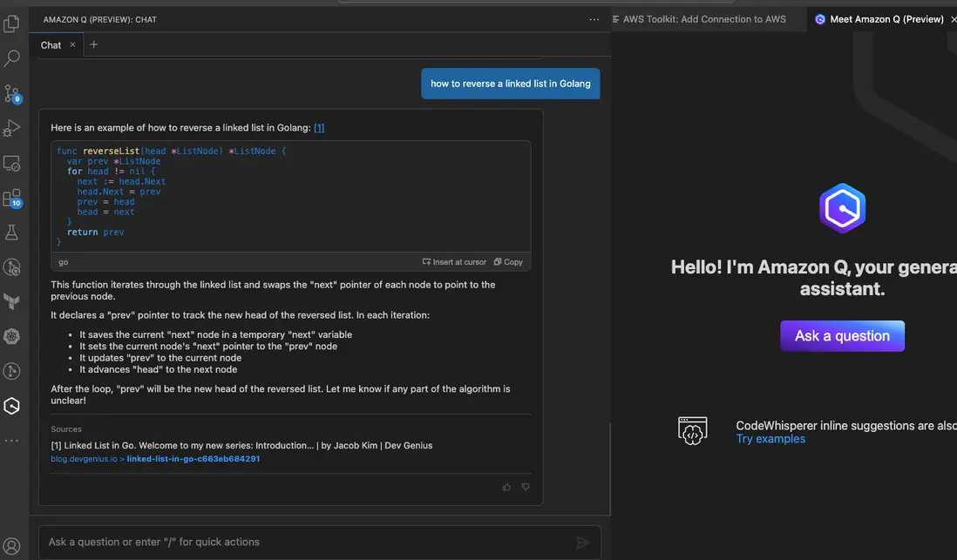Viewport: 957px width, 560px height.
Task: Click the Ask a question button
Action: (842, 336)
